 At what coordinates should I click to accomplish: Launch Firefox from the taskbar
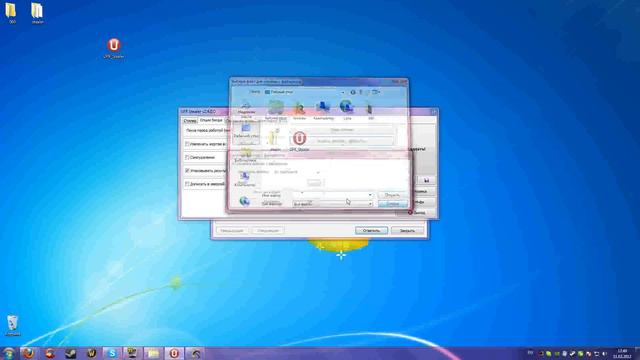[x=29, y=353]
